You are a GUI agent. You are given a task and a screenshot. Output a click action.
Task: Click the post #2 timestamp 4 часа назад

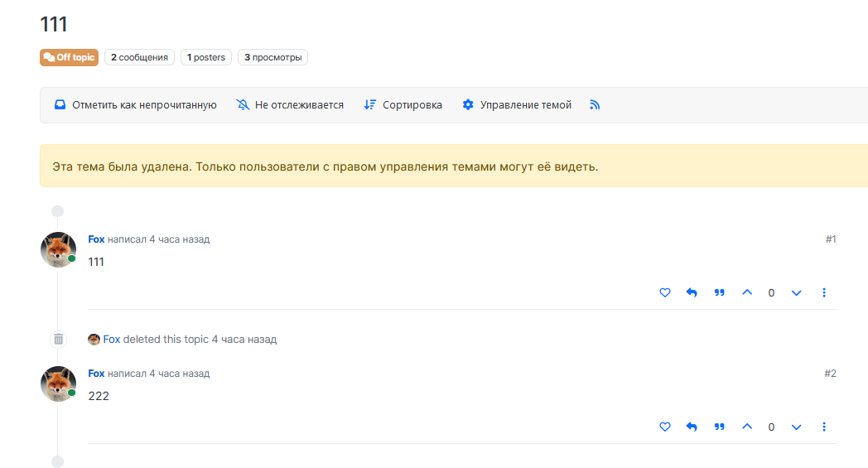click(x=180, y=374)
